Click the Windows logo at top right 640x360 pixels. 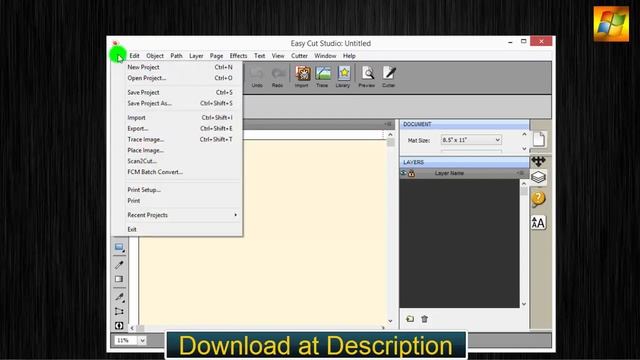611,24
